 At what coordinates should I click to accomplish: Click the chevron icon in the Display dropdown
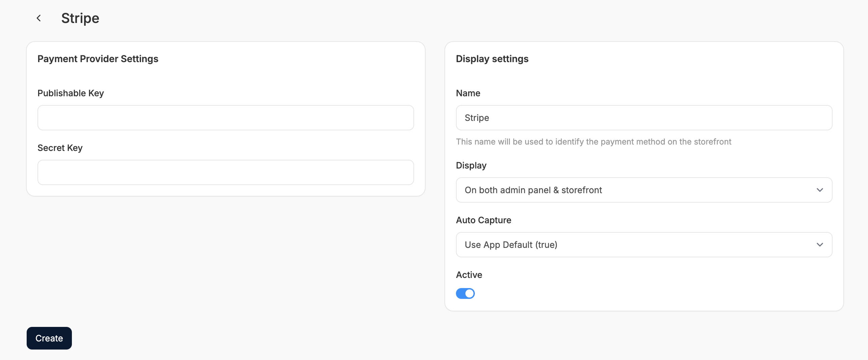[820, 190]
